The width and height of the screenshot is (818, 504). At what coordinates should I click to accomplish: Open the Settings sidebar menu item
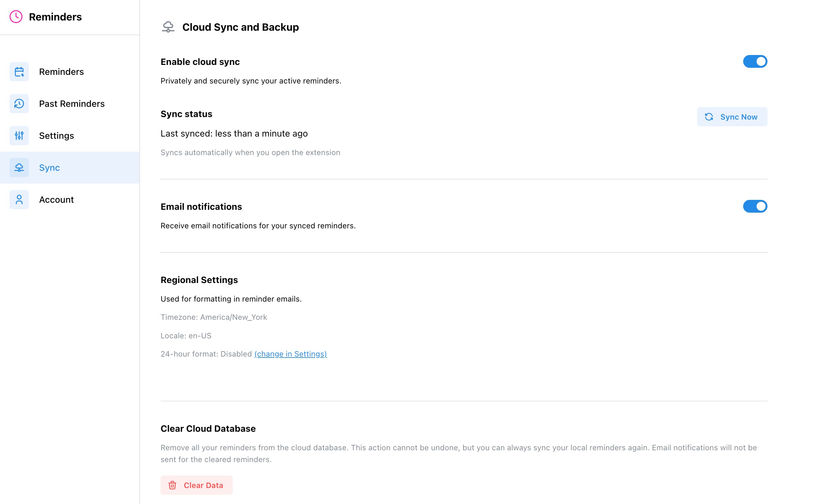coord(56,136)
